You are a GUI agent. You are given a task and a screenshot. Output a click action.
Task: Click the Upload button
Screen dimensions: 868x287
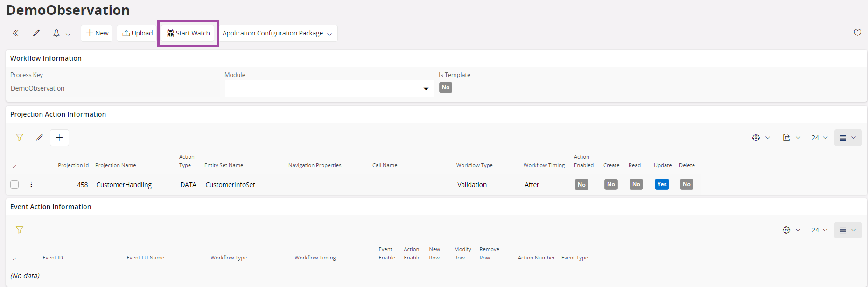[x=137, y=33]
